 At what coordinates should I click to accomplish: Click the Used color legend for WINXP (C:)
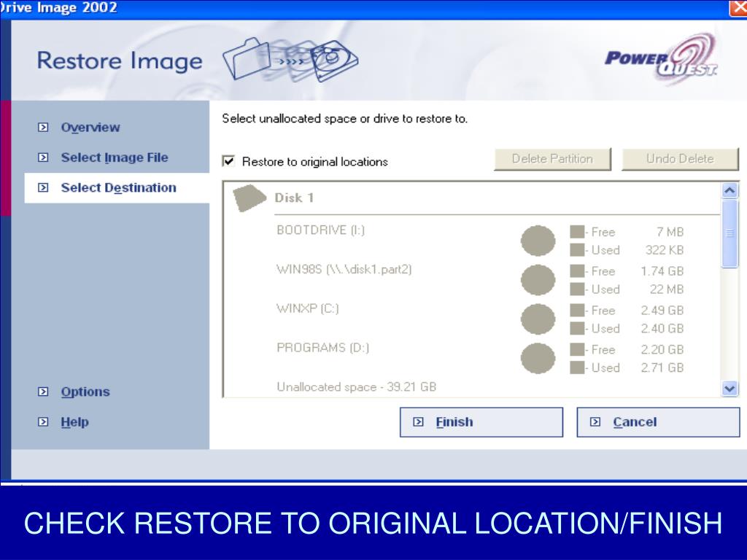click(577, 328)
